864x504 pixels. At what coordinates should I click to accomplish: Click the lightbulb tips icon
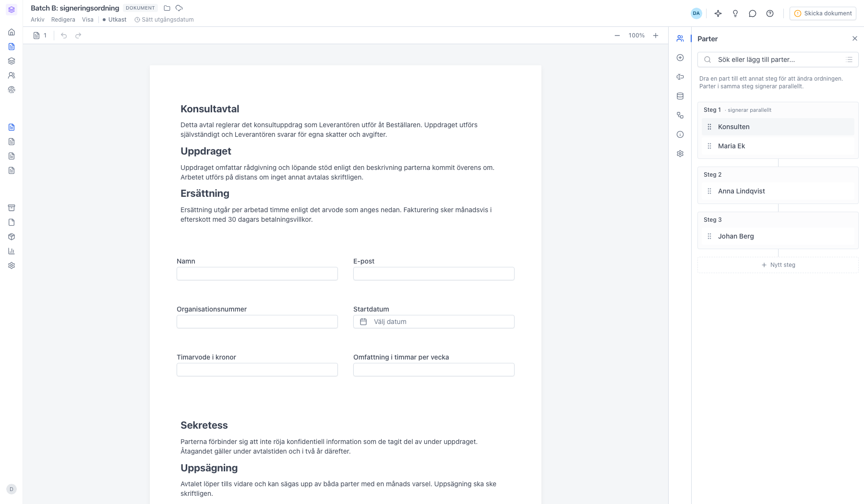(735, 13)
